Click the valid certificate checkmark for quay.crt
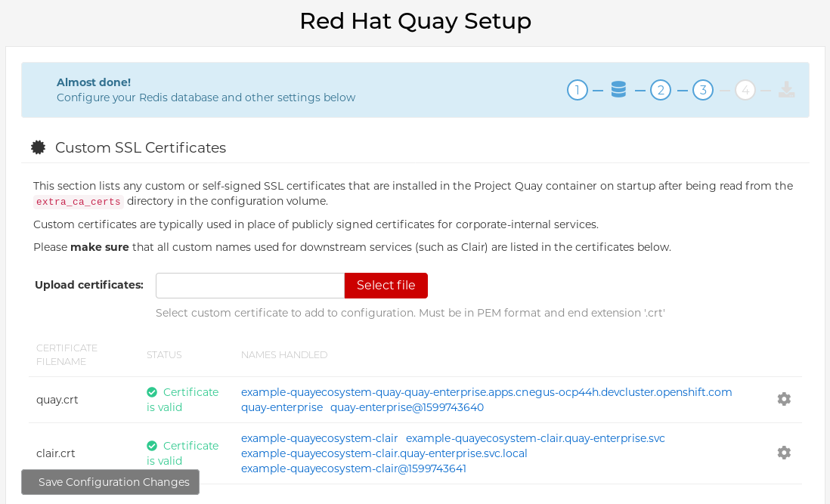The height and width of the screenshot is (504, 830). click(x=151, y=391)
